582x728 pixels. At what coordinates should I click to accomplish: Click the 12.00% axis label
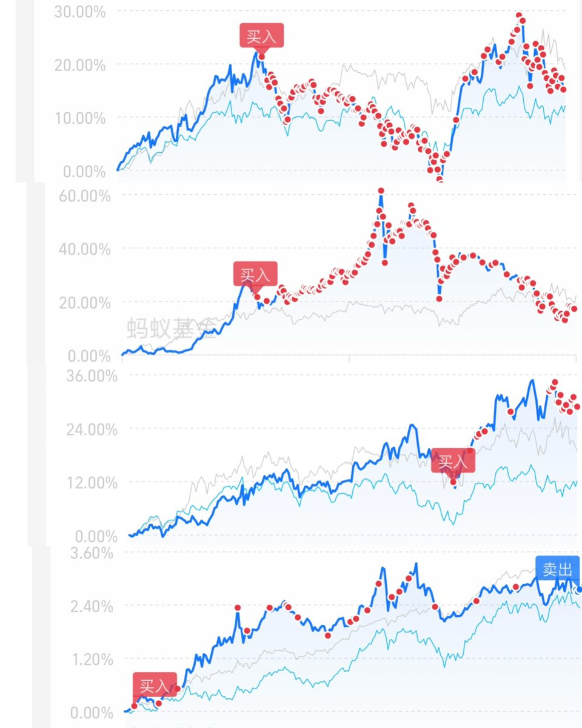tap(91, 483)
